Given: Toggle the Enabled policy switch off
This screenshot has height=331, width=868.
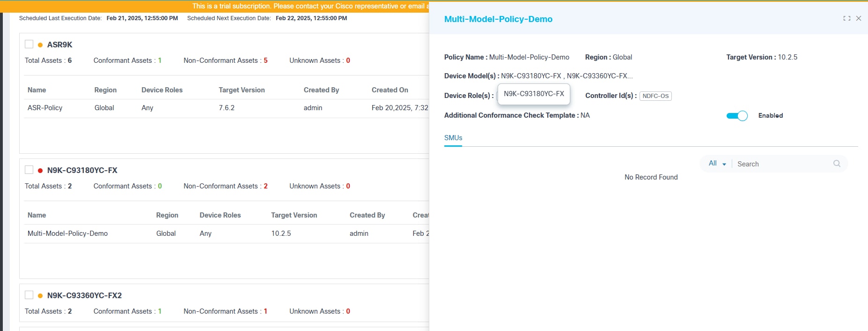Looking at the screenshot, I should (737, 116).
